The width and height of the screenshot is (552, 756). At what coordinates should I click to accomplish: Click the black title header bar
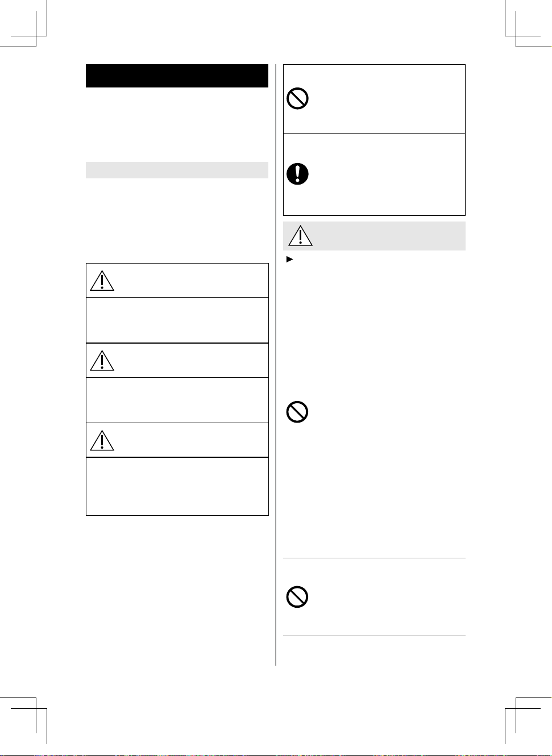coord(177,76)
